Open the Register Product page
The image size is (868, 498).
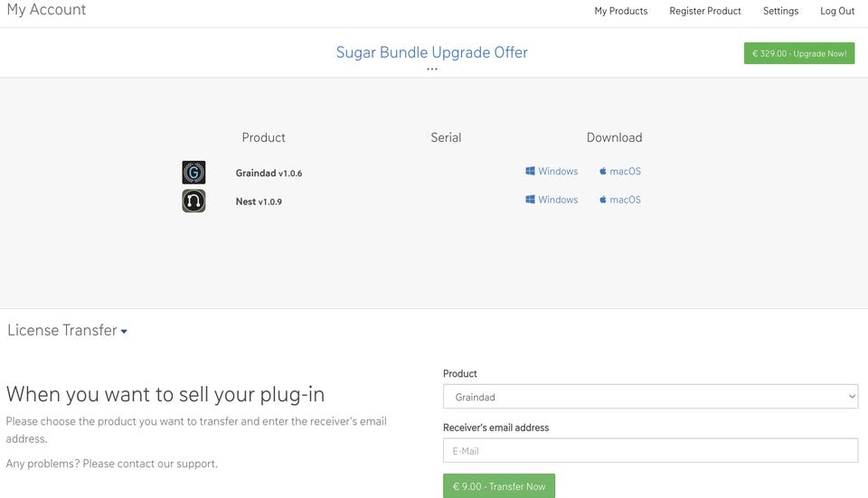point(705,11)
